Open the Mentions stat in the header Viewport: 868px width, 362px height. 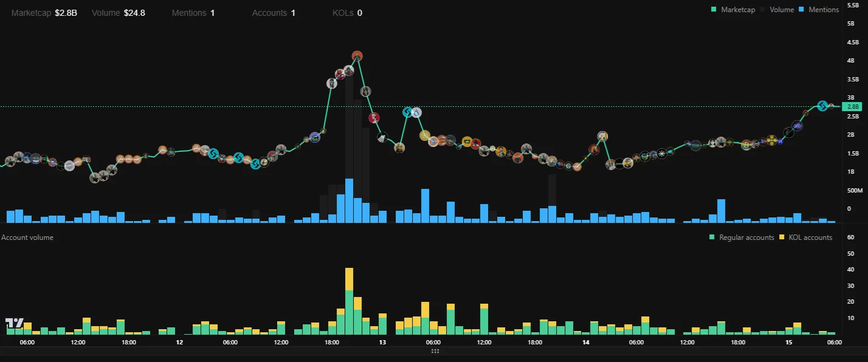[x=193, y=12]
